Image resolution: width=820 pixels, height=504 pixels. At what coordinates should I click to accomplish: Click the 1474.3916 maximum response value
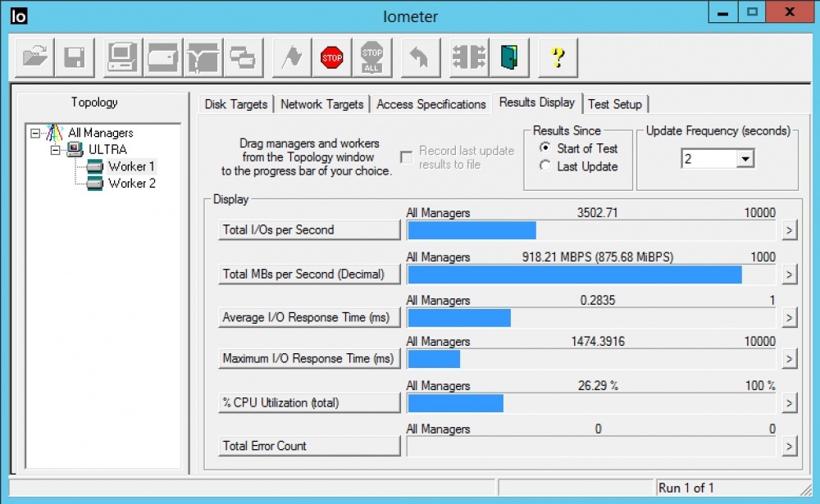tap(597, 342)
